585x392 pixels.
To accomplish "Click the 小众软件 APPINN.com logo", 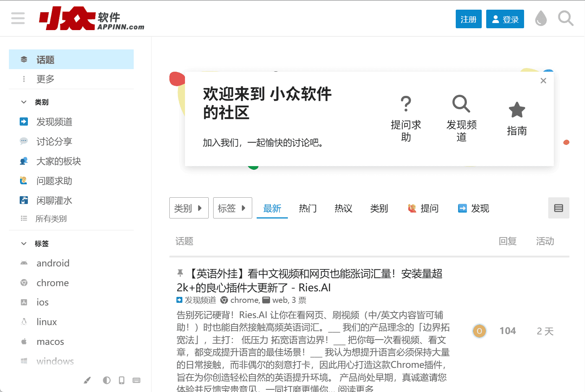I will click(x=92, y=18).
